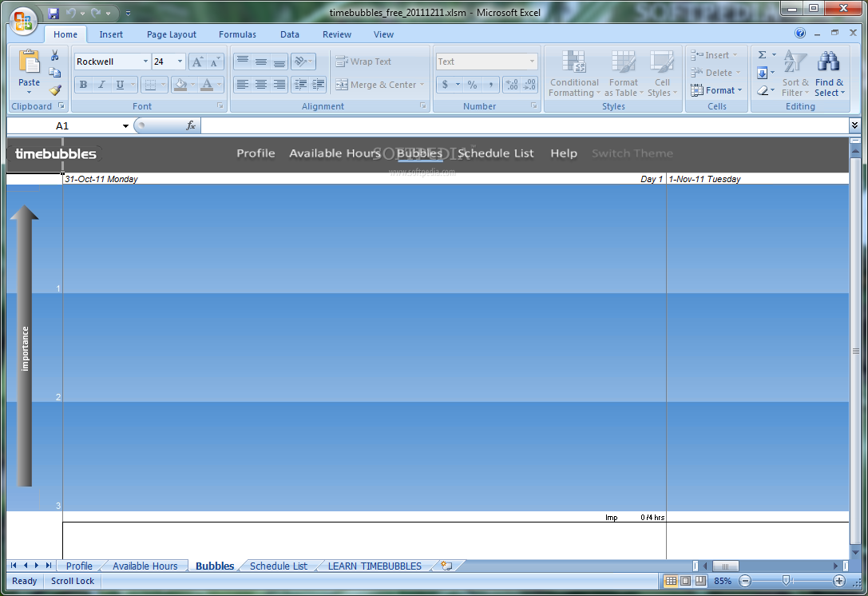Open Conditional Formatting menu
Screen dimensions: 868x596
(x=574, y=74)
